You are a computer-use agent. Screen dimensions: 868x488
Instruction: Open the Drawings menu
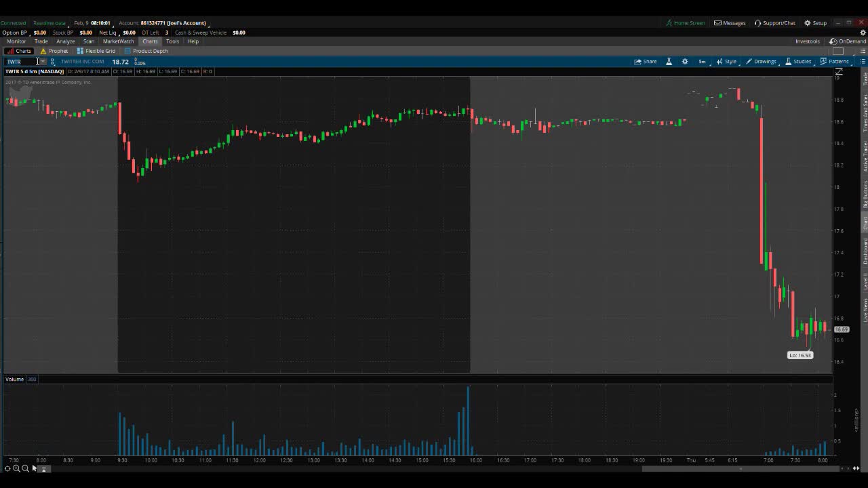pyautogui.click(x=761, y=62)
